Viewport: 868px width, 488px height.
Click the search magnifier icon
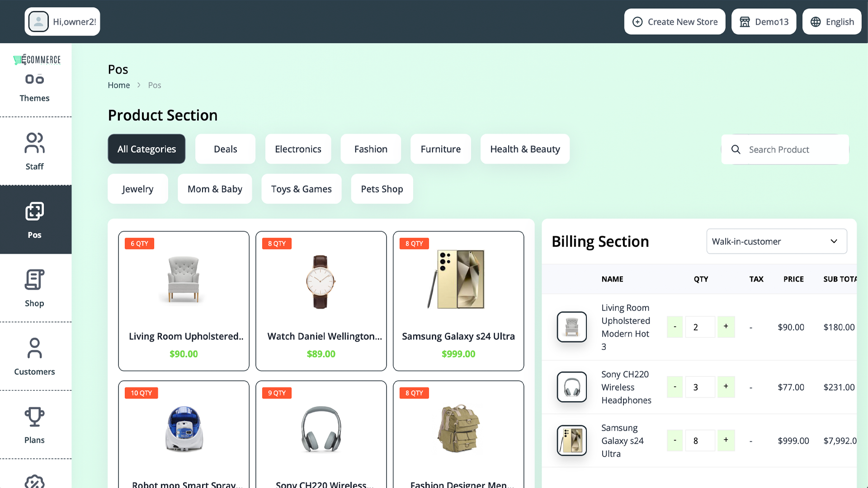click(x=736, y=150)
